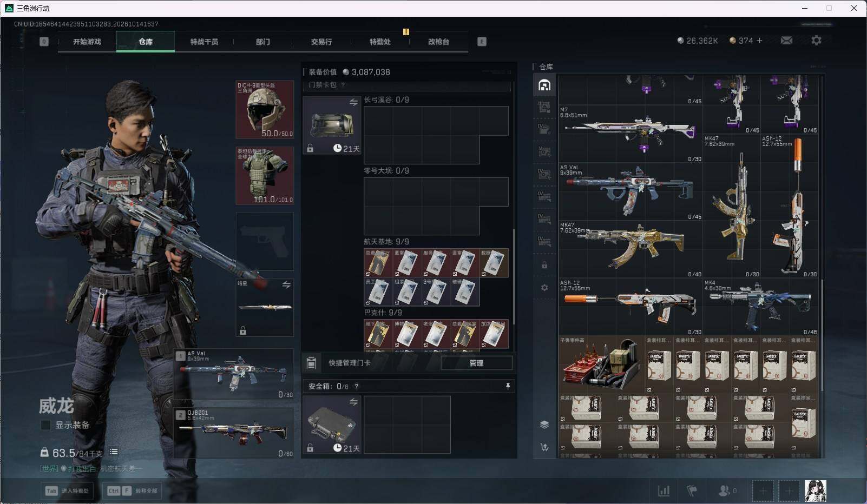
Task: Select the body armor slot showing 101.0
Action: tap(265, 175)
